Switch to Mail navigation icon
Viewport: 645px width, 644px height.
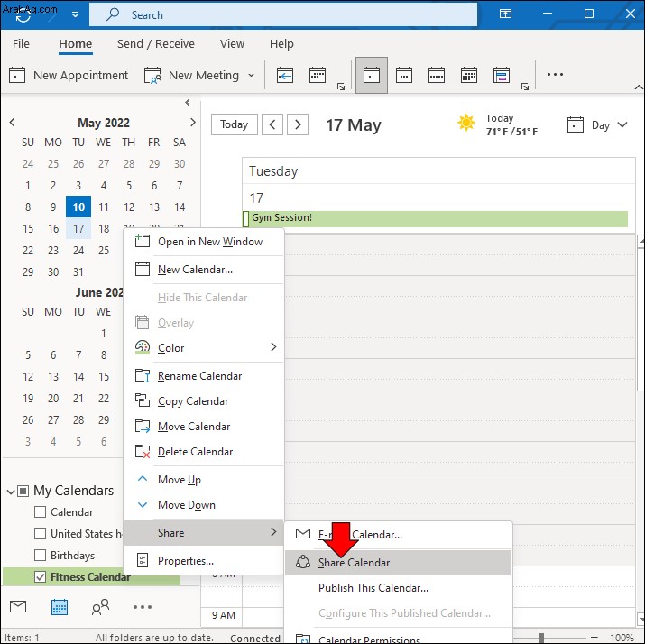pos(18,607)
